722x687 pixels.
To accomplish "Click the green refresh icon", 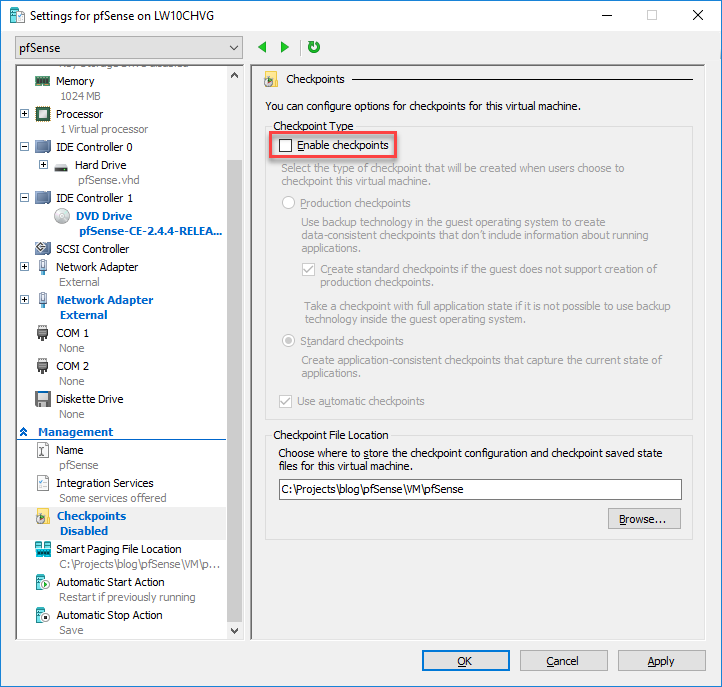I will [x=314, y=47].
